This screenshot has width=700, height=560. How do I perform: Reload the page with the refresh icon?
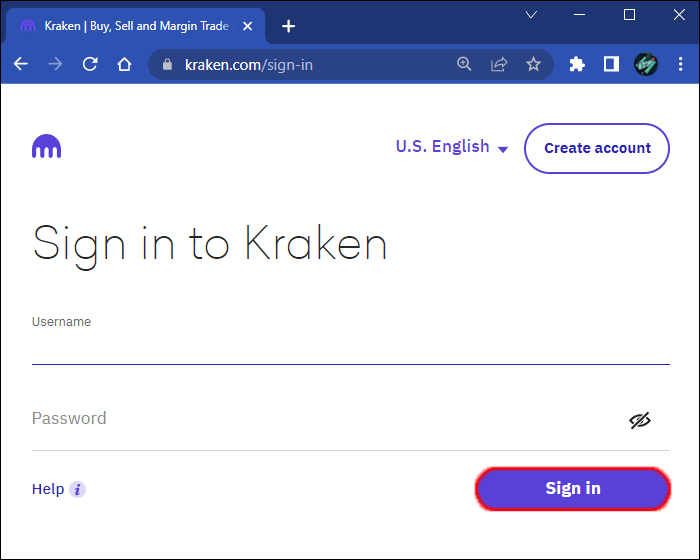(90, 64)
